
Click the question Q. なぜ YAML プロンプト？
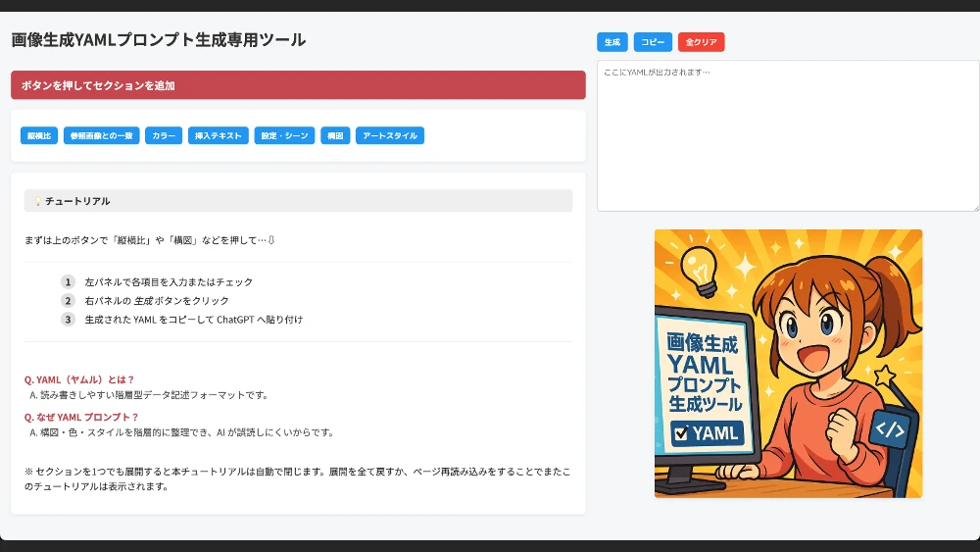(81, 417)
